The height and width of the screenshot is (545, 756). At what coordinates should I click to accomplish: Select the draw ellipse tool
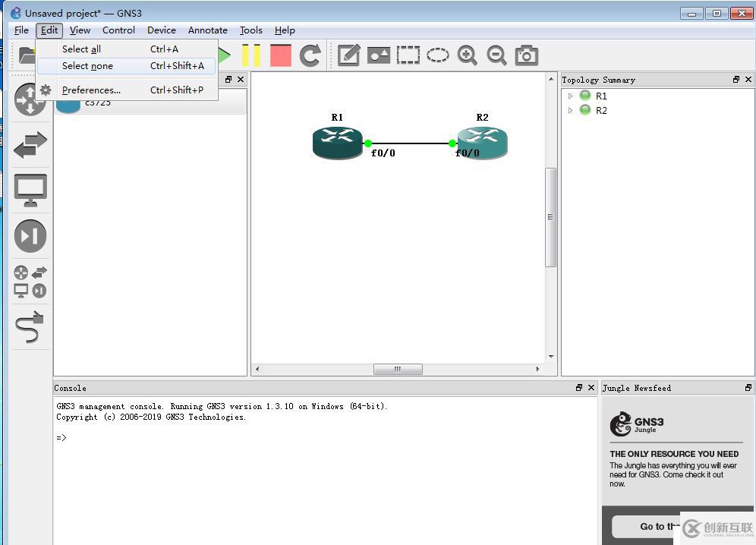click(437, 55)
